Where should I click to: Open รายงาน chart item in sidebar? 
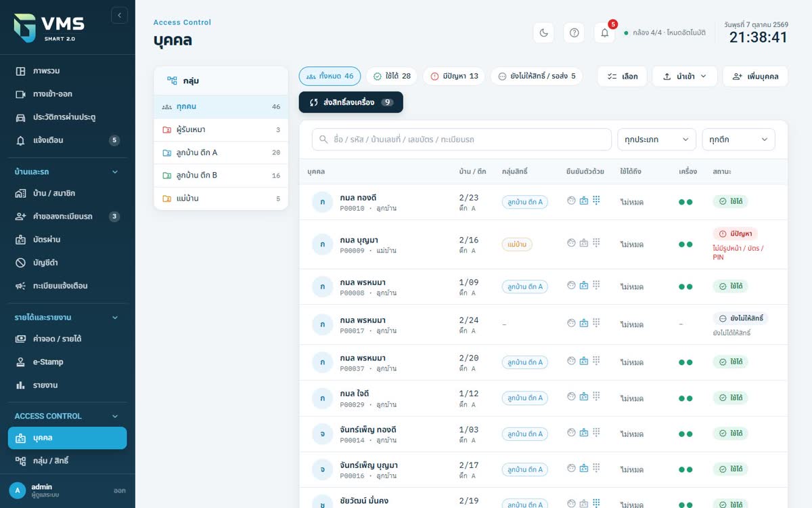(x=67, y=385)
